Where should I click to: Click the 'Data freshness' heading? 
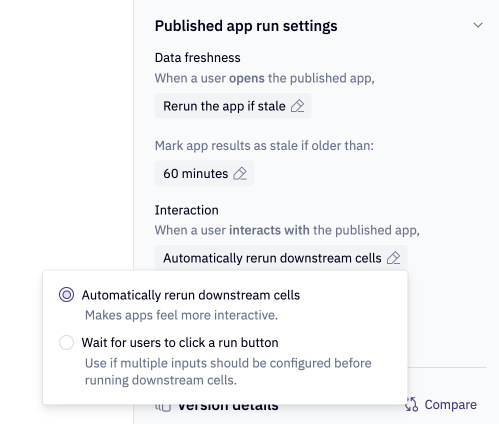tap(197, 58)
